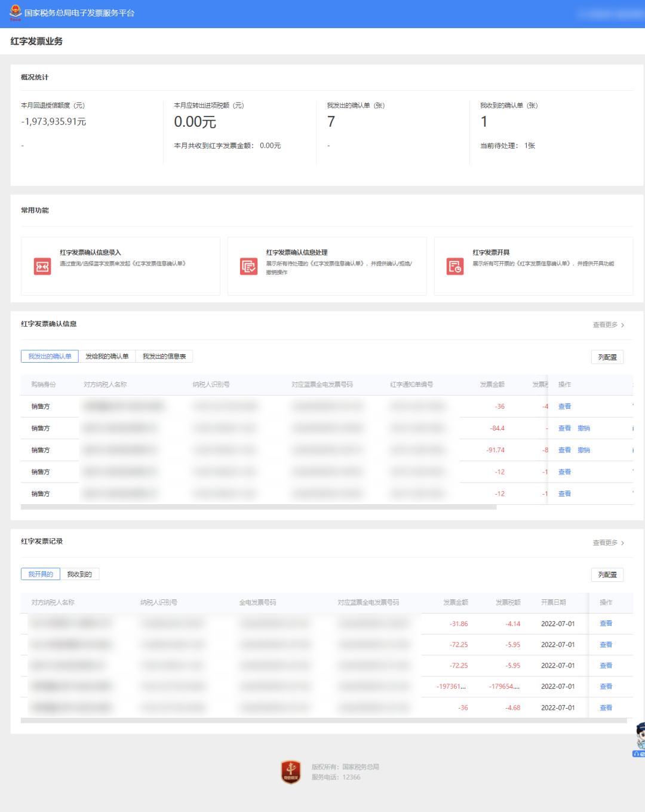Image resolution: width=645 pixels, height=812 pixels.
Task: Click 查看 for the -31.86 invoice record
Action: pyautogui.click(x=606, y=624)
